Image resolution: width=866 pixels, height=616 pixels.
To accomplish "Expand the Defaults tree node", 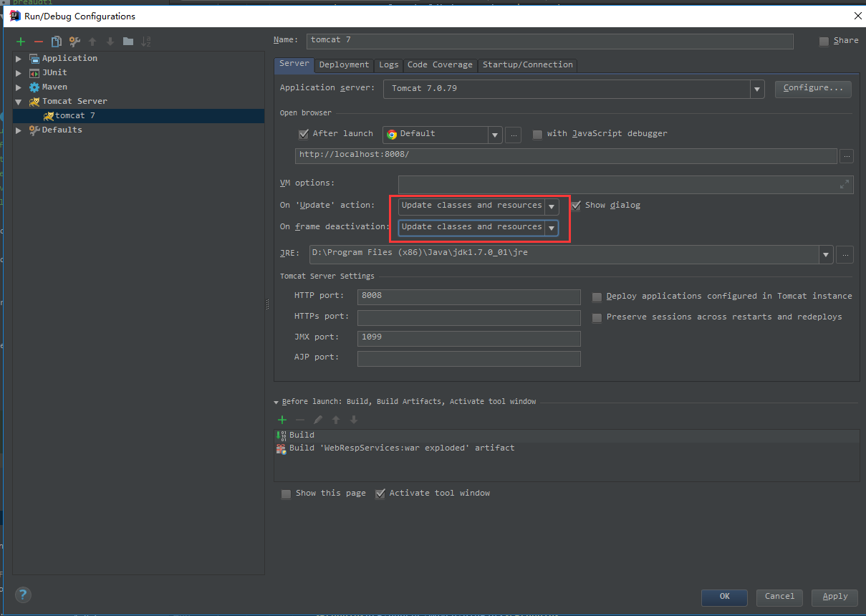I will click(x=19, y=130).
